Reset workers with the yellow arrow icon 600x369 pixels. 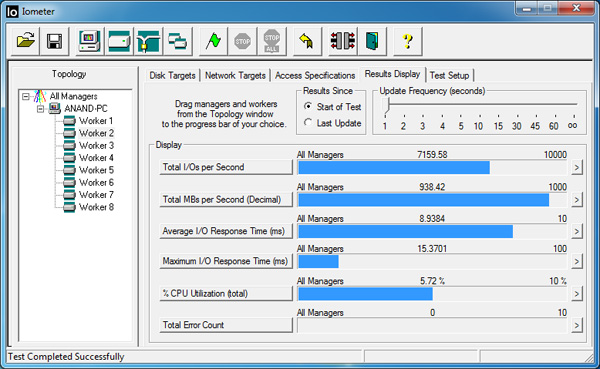click(307, 41)
